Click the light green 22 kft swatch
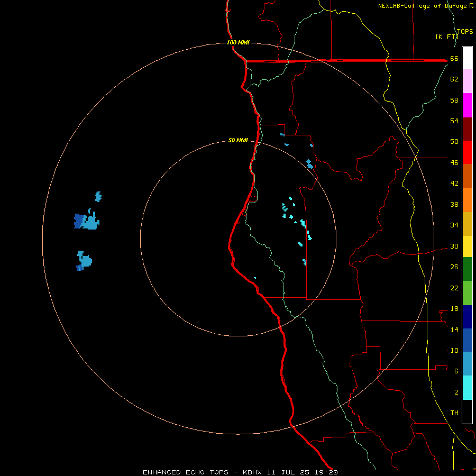The height and width of the screenshot is (476, 476). point(467,293)
